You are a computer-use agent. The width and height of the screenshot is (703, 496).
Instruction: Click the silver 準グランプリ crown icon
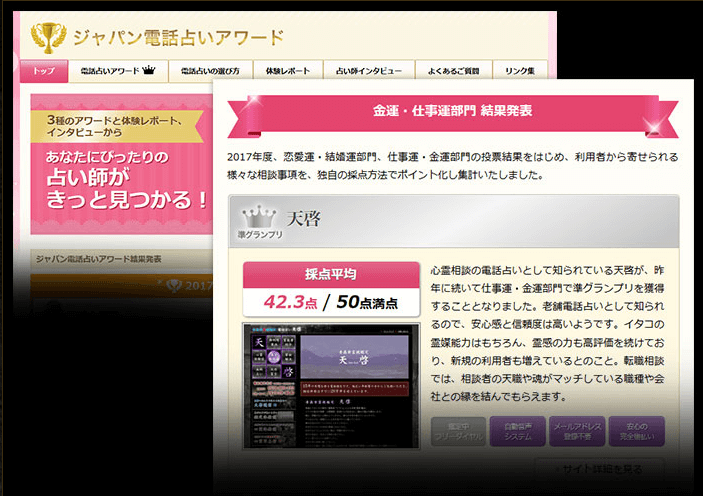pos(259,217)
